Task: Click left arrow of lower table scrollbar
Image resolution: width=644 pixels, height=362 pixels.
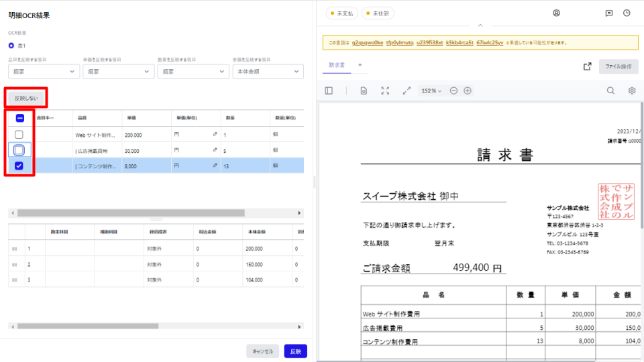Action: point(13,326)
